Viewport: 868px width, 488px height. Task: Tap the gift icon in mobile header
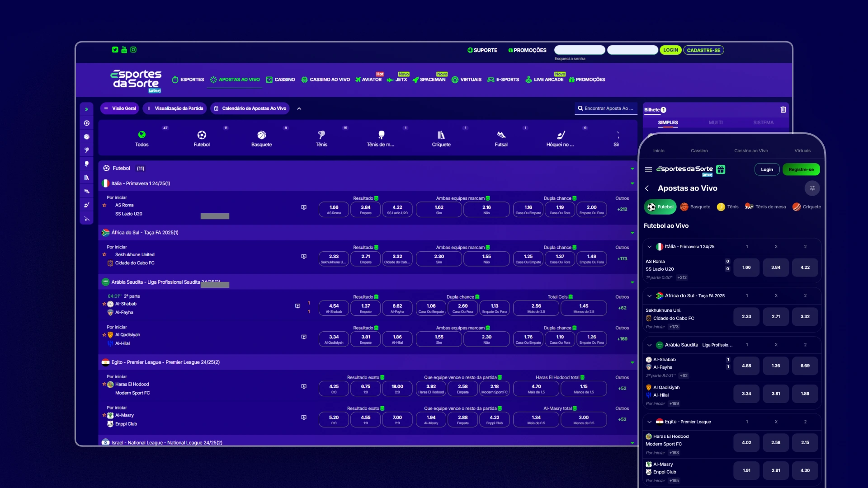click(x=721, y=169)
